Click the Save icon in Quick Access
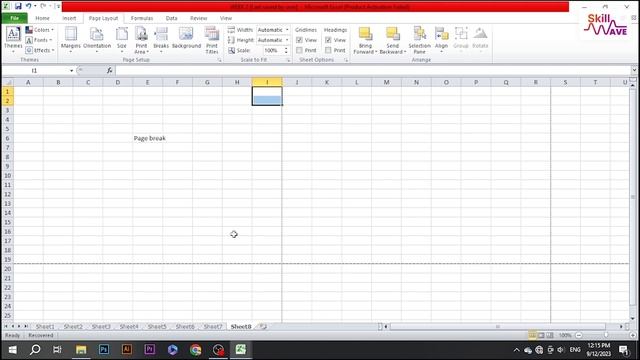This screenshot has height=360, width=640. (18, 6)
